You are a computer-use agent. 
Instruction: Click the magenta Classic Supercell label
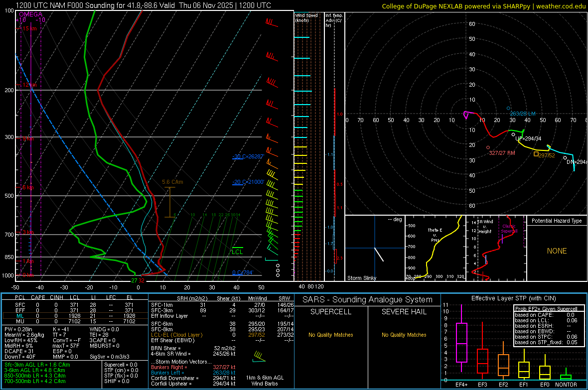point(509,229)
